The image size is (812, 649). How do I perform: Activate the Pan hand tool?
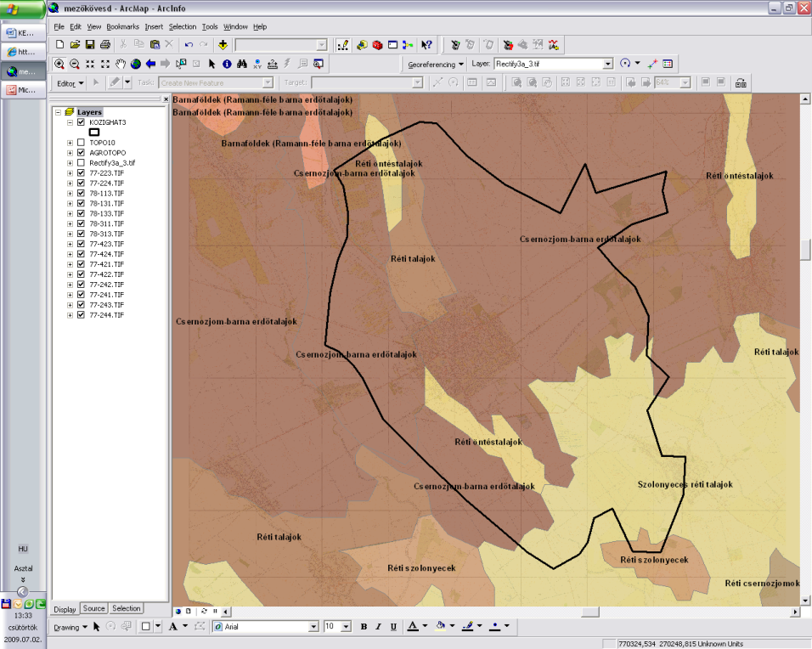(x=120, y=64)
